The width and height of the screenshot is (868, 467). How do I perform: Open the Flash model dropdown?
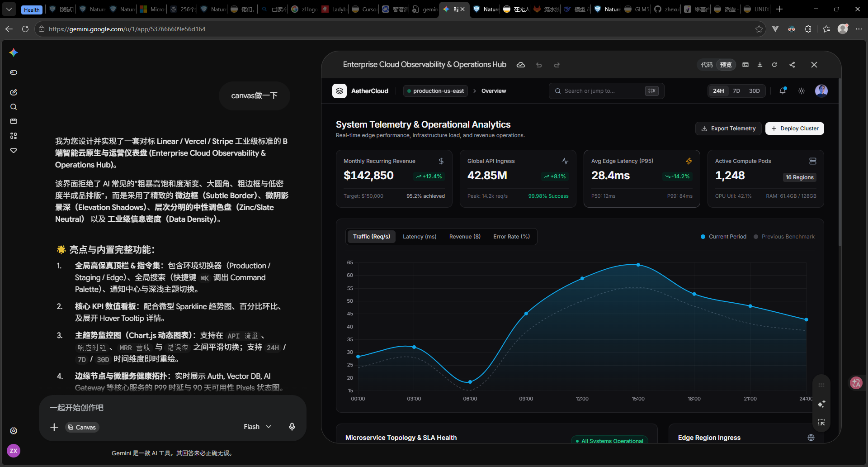(x=257, y=427)
